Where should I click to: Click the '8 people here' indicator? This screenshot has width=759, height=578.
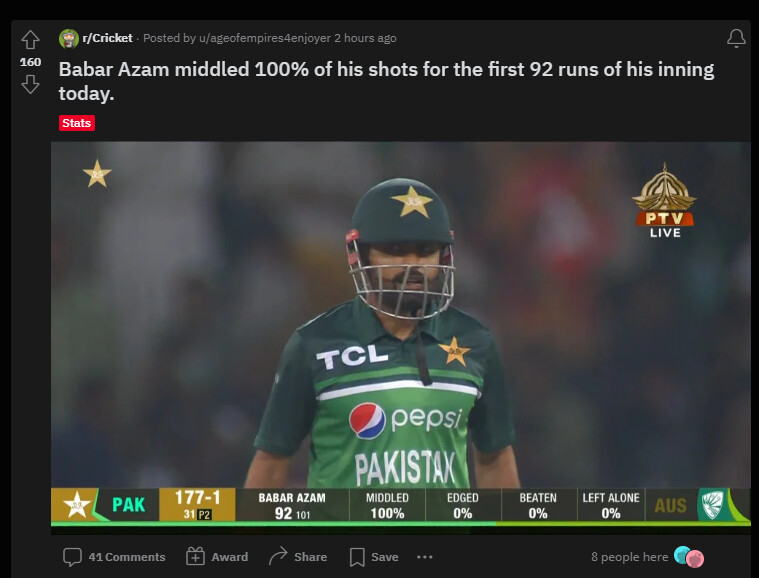tap(629, 557)
